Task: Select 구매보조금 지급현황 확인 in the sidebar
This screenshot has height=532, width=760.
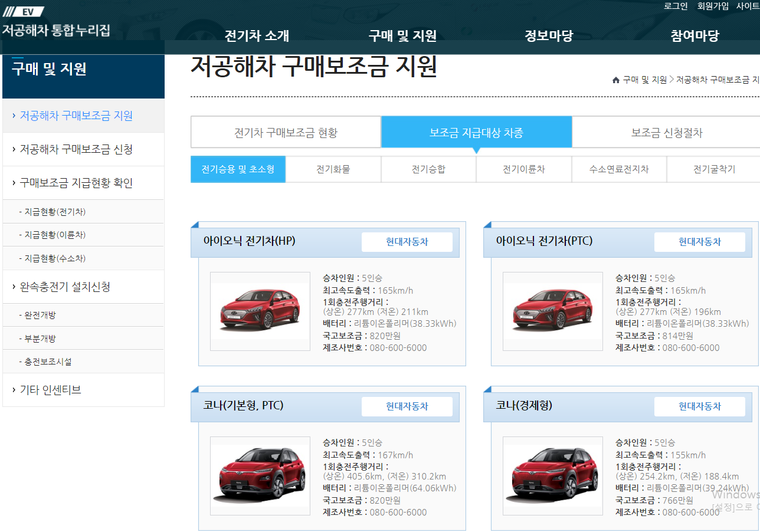Action: click(x=83, y=183)
